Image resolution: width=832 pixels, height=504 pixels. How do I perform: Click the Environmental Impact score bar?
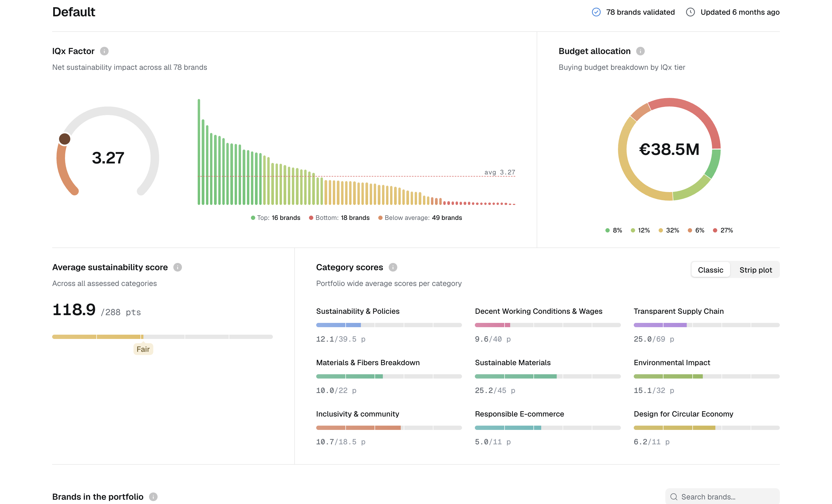pyautogui.click(x=706, y=376)
